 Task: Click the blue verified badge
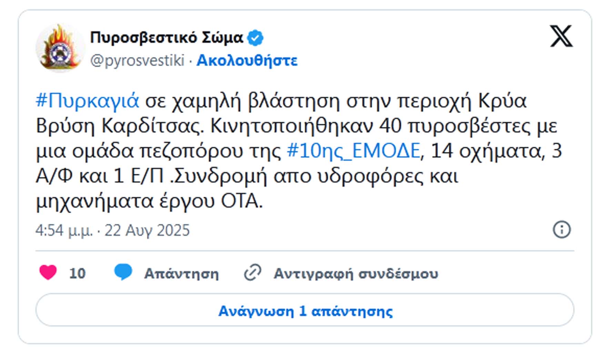coord(256,38)
